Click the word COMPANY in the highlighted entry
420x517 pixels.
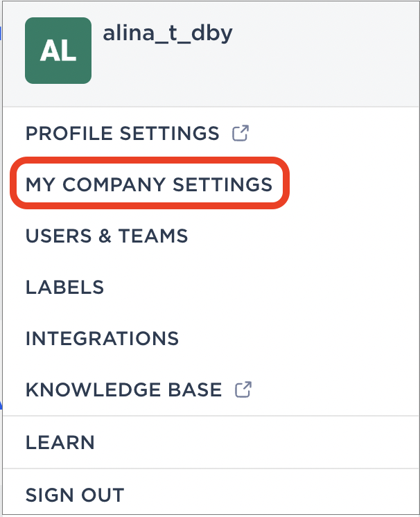click(114, 184)
